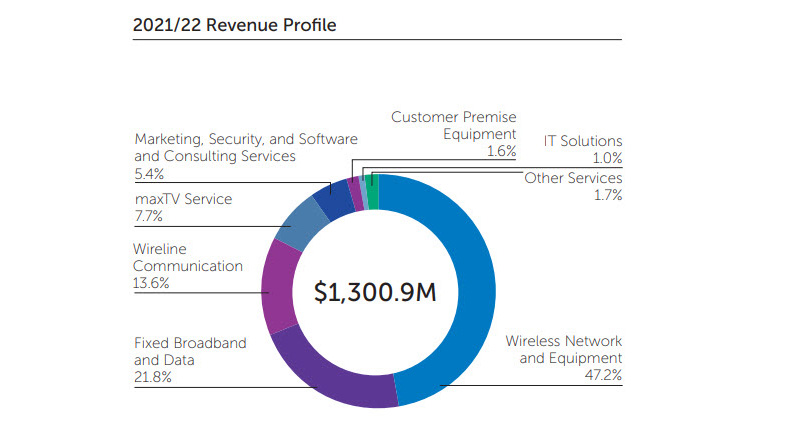Click the Wireless Network and Equipment label
The width and height of the screenshot is (790, 427).
click(564, 349)
